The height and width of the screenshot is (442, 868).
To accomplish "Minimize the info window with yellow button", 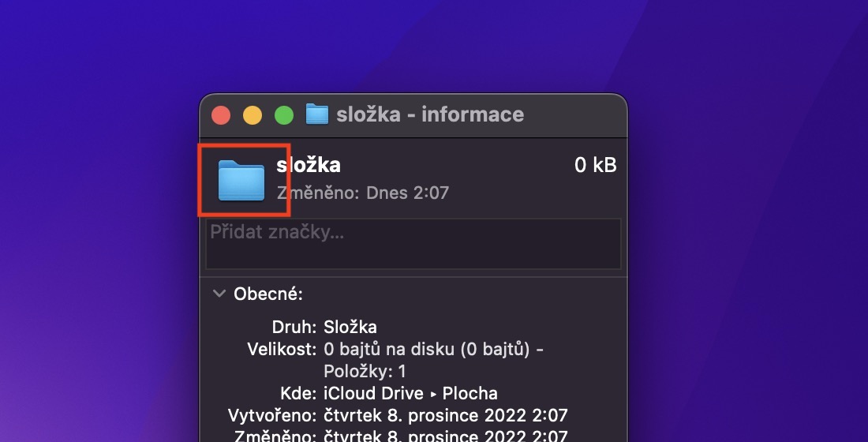I will [x=253, y=115].
